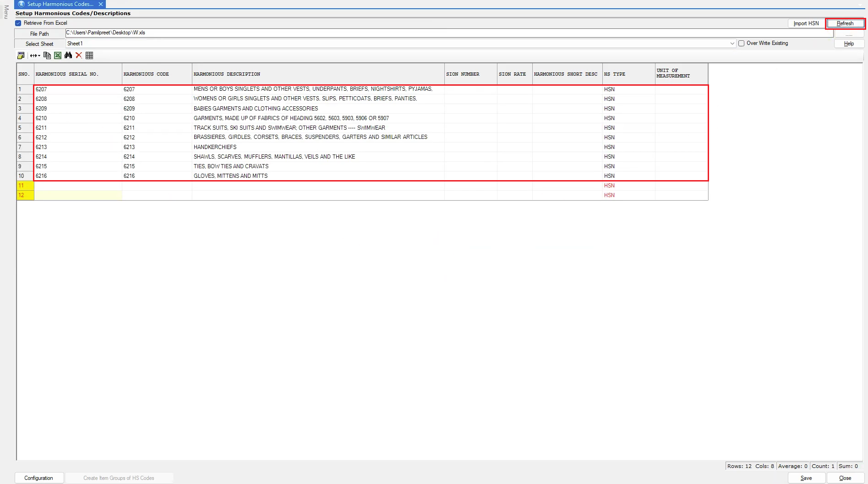Close the Setup Harmonious Codes tab
This screenshot has height=484, width=868.
pos(101,4)
